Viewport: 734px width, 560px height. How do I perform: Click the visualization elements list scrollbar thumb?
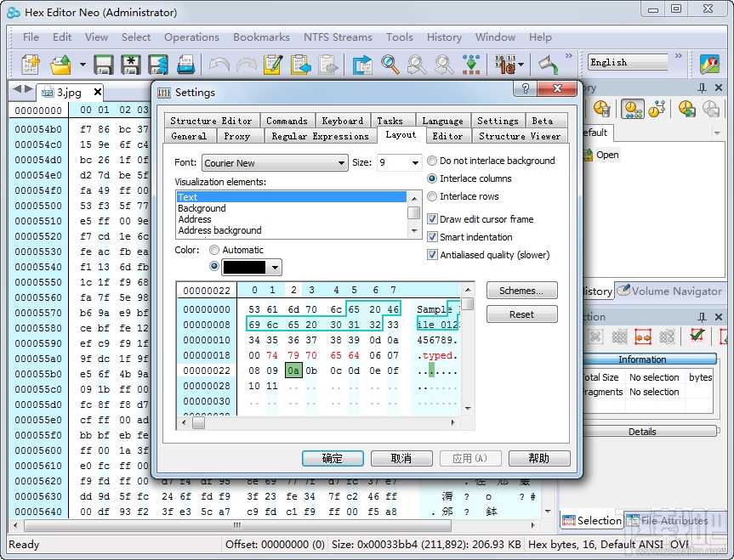(x=414, y=213)
